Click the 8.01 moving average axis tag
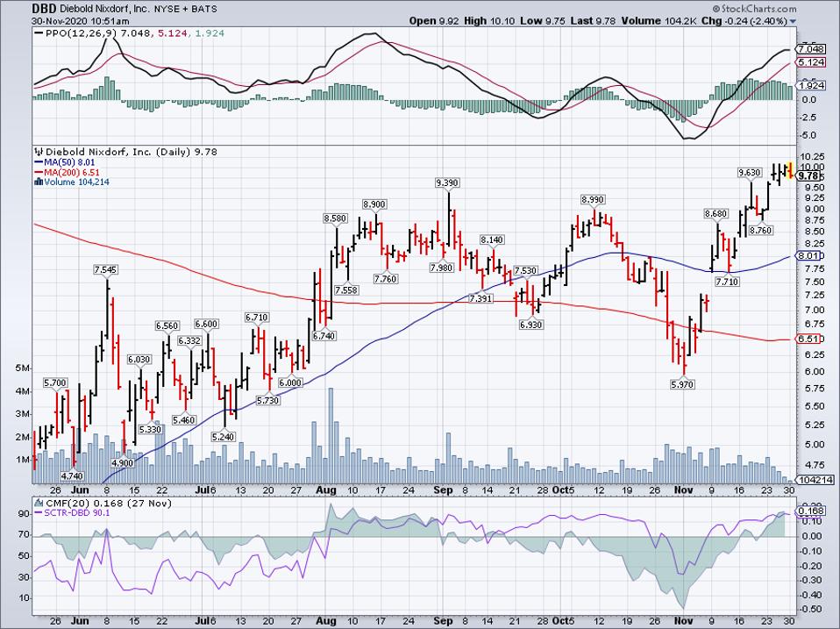Screen dimensions: 840x629 (808, 255)
